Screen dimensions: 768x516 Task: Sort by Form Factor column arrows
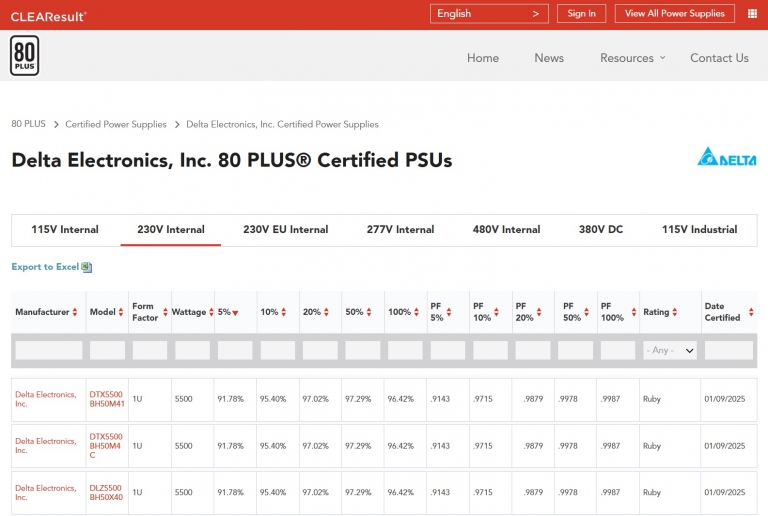coord(165,312)
